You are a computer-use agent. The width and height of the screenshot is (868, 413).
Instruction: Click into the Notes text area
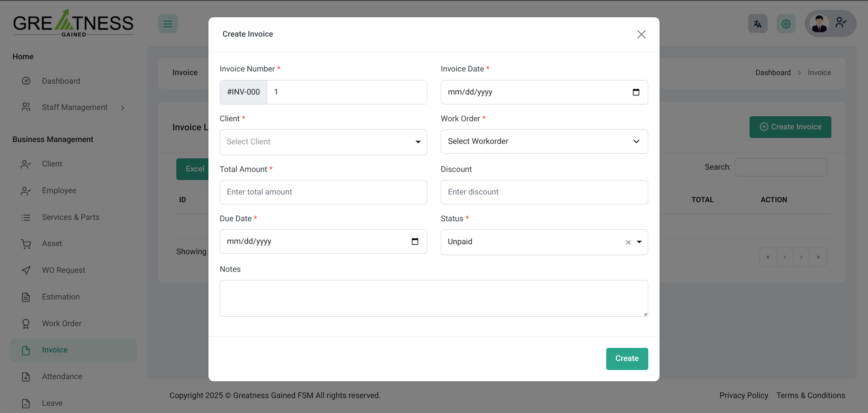click(433, 298)
